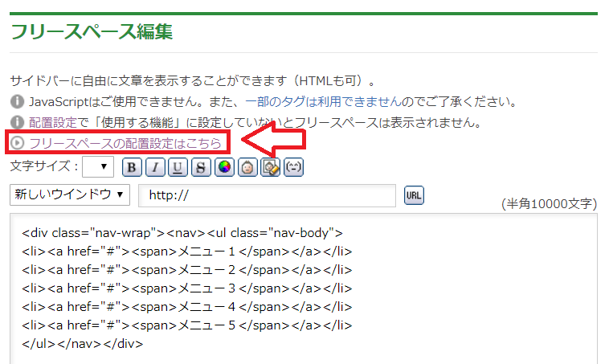Click the line containing メニュー４
This screenshot has width=609, height=364.
click(x=187, y=307)
